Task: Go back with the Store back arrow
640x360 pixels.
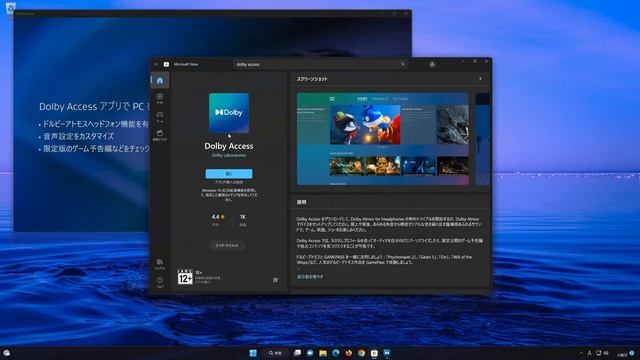Action: [x=156, y=64]
